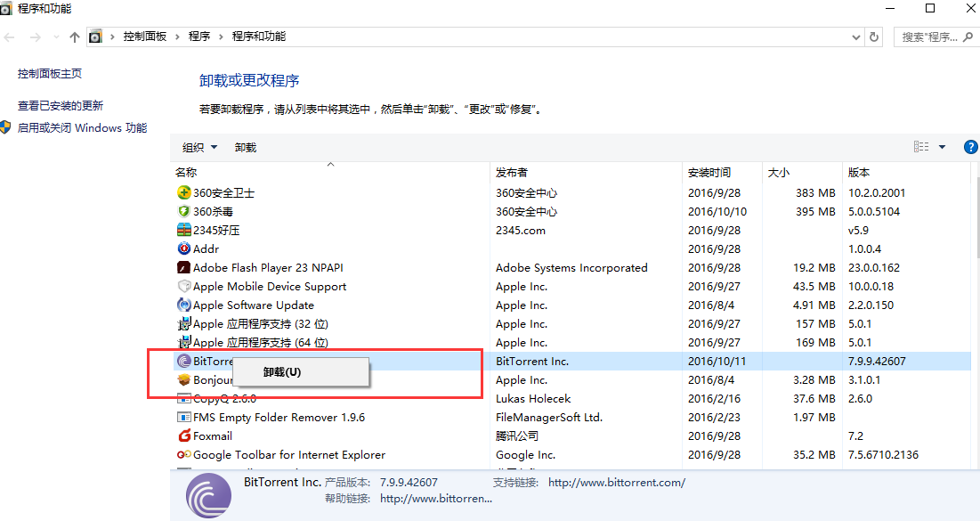Click the BitTorrent Inc. publisher cell
Image resolution: width=980 pixels, height=521 pixels.
pyautogui.click(x=532, y=362)
